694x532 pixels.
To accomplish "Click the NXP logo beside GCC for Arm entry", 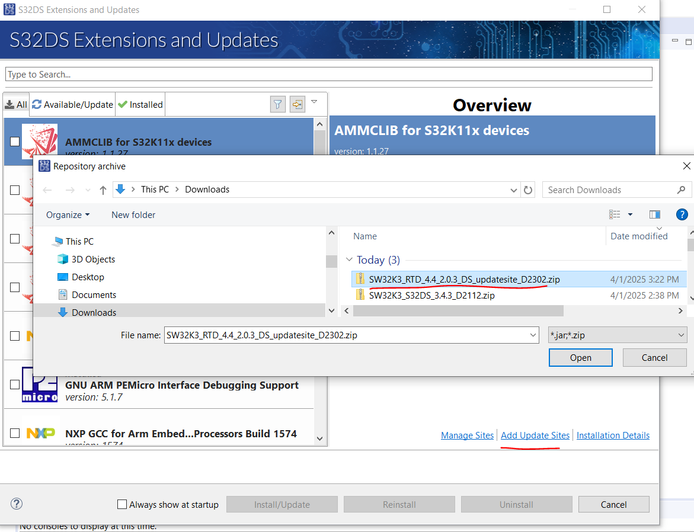I will click(x=41, y=433).
